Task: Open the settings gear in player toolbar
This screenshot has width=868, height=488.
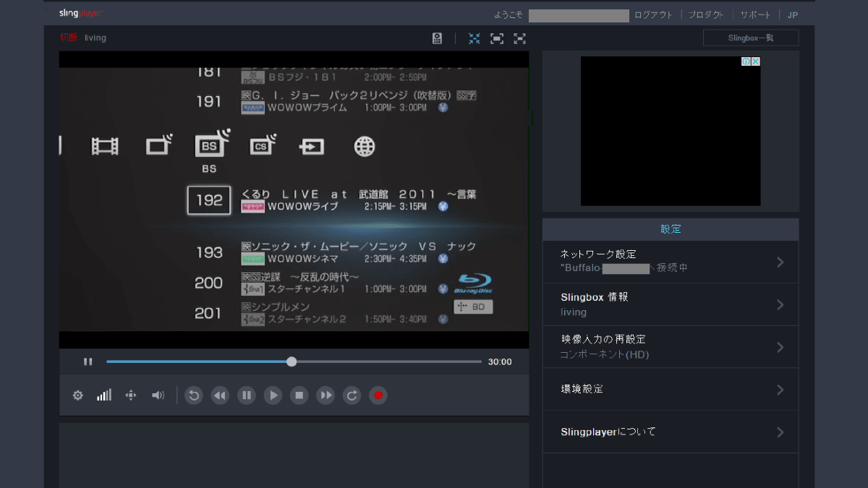Action: pos(78,395)
